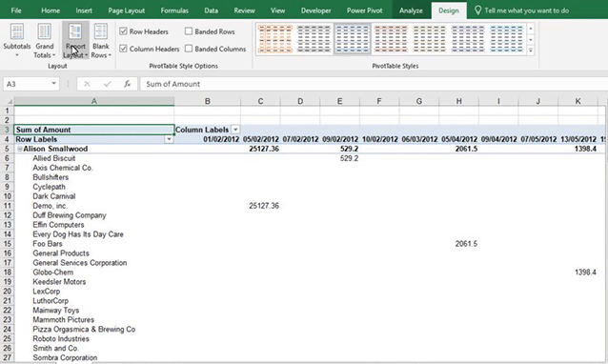
Task: Open the Subtotals layout menu
Action: point(16,41)
